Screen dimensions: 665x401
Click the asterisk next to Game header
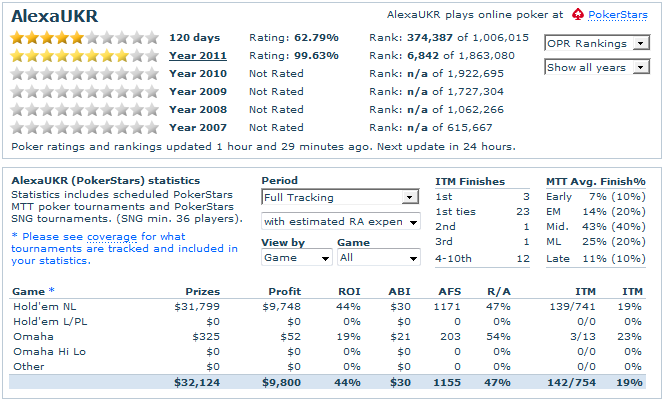click(51, 290)
